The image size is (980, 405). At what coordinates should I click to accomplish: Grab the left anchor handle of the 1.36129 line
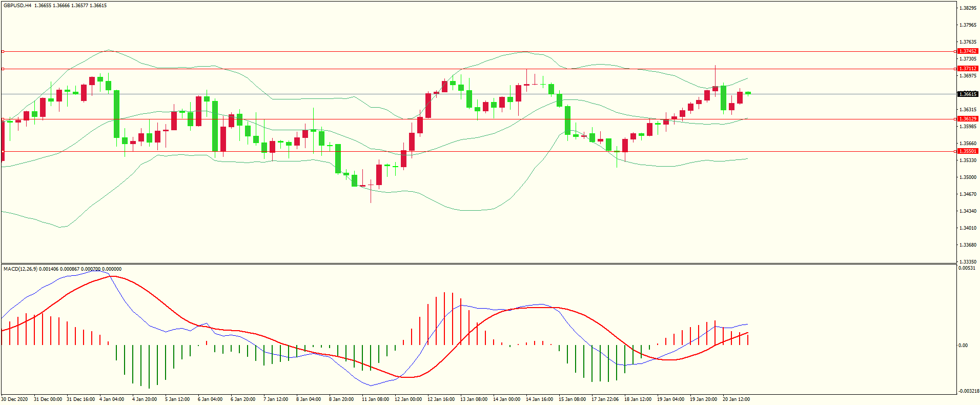(x=3, y=119)
